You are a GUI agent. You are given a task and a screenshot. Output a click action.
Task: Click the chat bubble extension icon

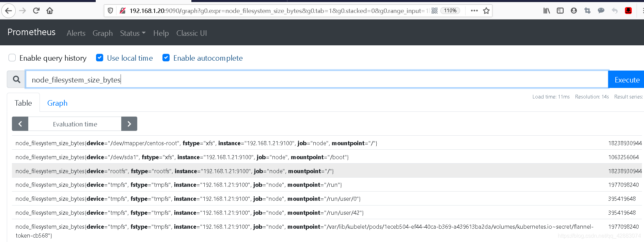(x=601, y=11)
